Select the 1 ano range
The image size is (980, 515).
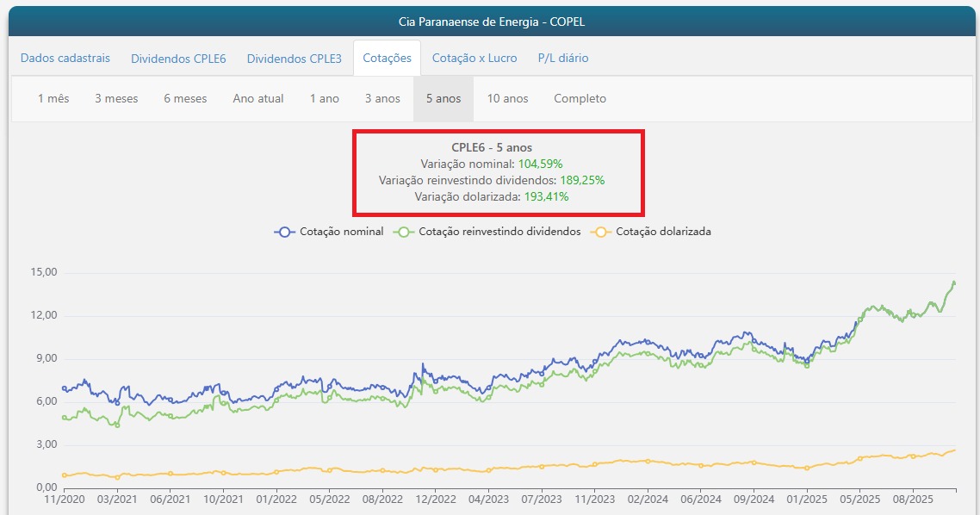(x=325, y=99)
